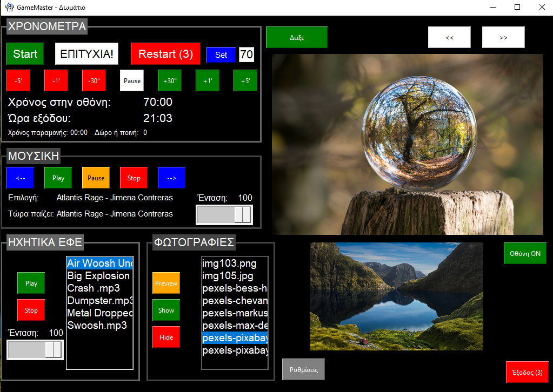The width and height of the screenshot is (553, 392).
Task: Open Ρυθμίσεις settings
Action: pos(303,370)
